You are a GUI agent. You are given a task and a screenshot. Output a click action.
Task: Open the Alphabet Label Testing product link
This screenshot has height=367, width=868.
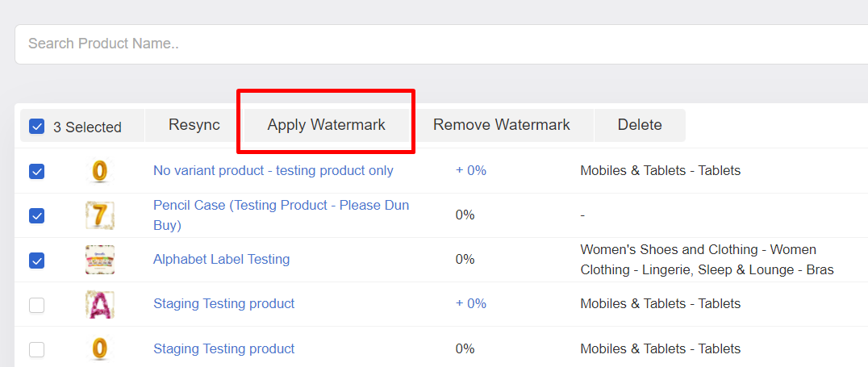pos(221,259)
